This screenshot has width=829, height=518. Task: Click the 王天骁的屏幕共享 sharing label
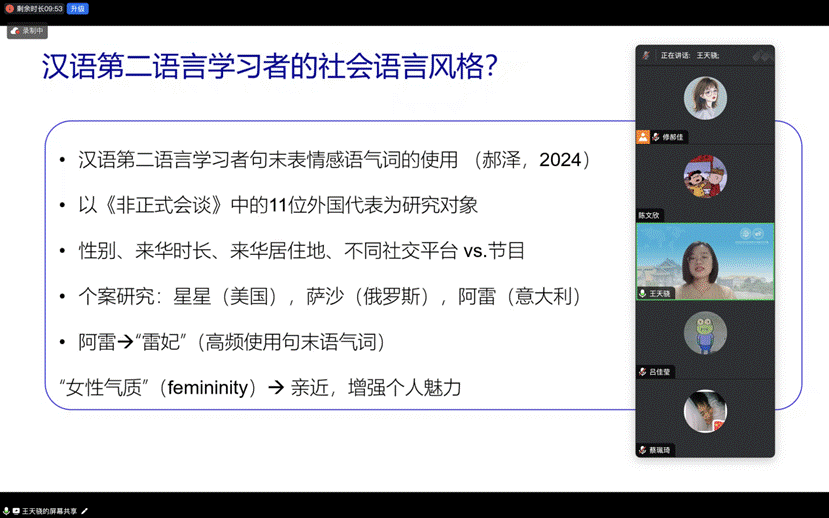[51, 511]
